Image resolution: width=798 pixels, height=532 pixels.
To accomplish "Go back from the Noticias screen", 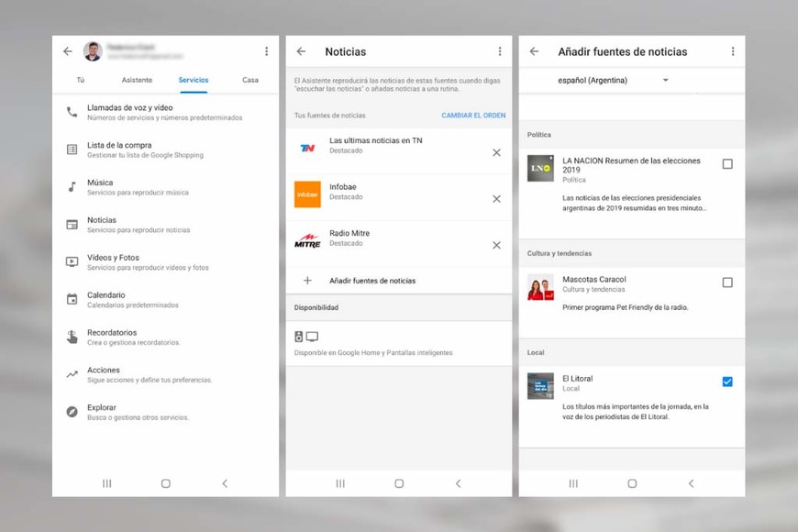I will [x=301, y=52].
